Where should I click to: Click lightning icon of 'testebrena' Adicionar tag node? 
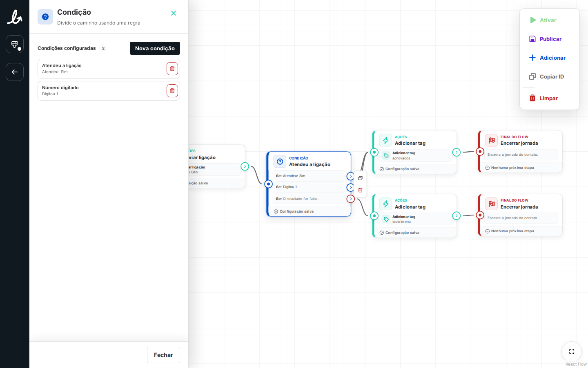(385, 204)
